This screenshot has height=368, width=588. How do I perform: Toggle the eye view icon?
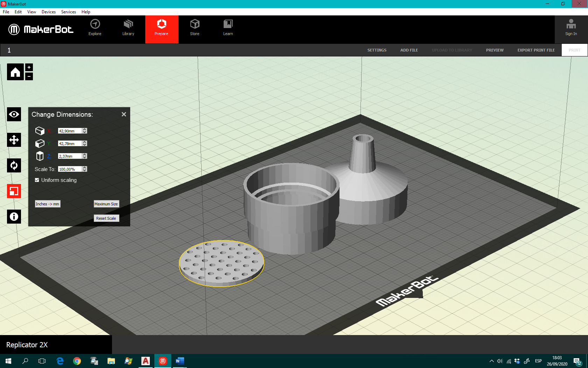[14, 114]
